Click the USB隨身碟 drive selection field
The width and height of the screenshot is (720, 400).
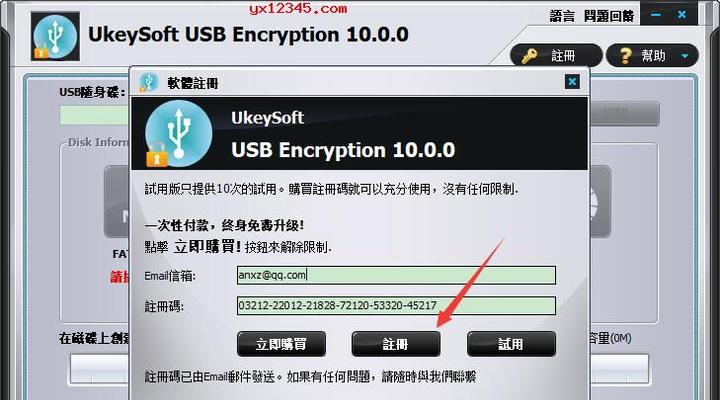(x=95, y=115)
